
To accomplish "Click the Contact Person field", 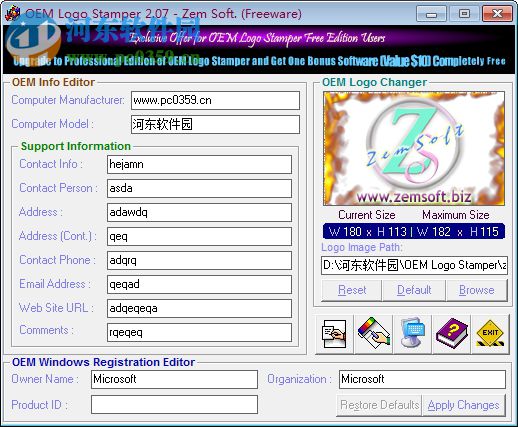I will [x=199, y=188].
